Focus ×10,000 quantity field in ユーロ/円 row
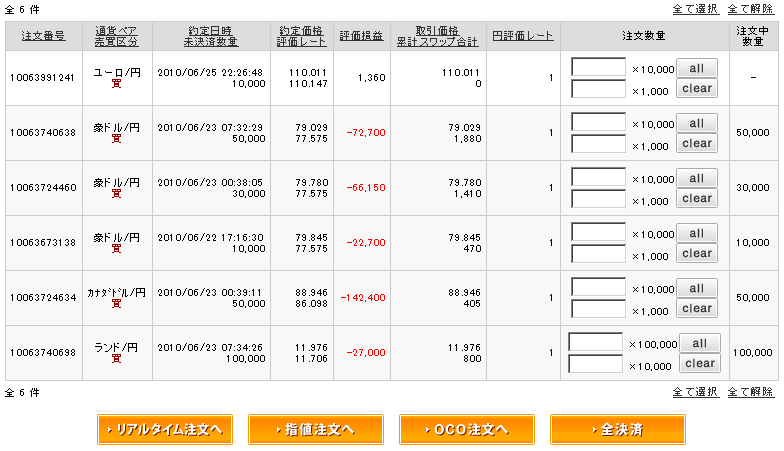 click(598, 68)
